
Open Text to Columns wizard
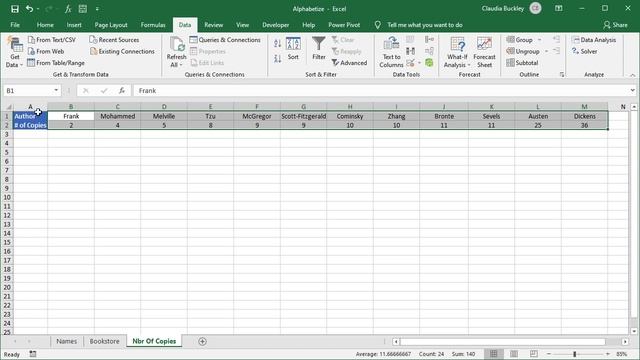tap(391, 52)
